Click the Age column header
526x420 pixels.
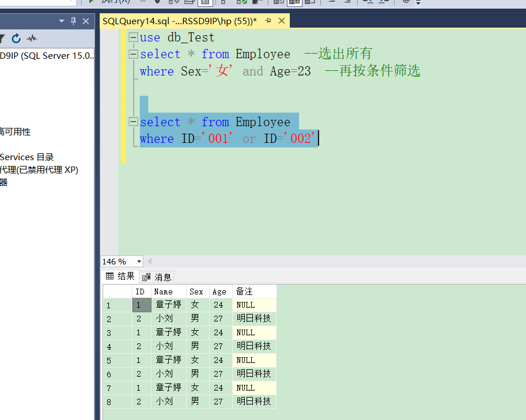[221, 292]
